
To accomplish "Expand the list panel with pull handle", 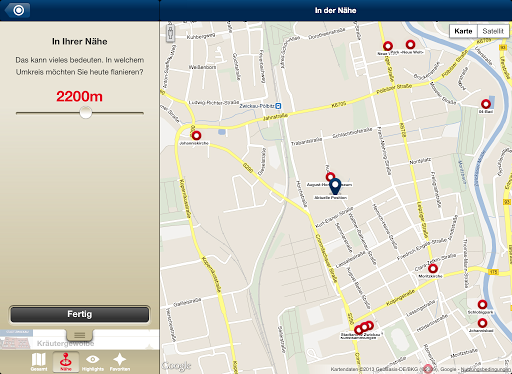I will [79, 335].
